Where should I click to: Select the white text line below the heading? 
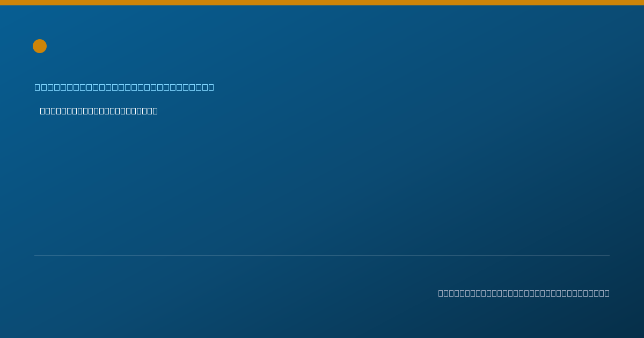[99, 111]
